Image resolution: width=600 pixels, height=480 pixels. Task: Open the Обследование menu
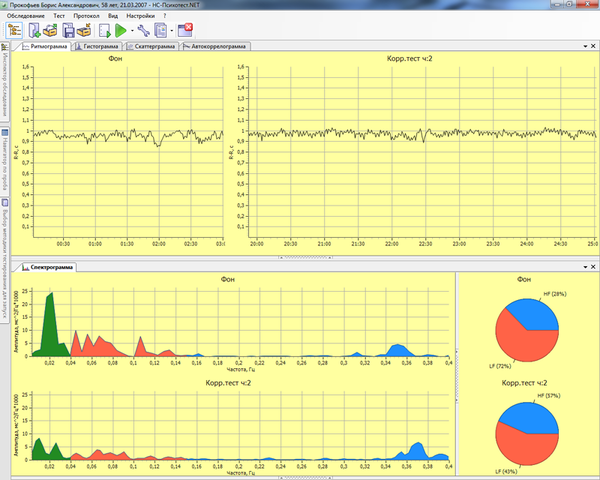[26, 16]
